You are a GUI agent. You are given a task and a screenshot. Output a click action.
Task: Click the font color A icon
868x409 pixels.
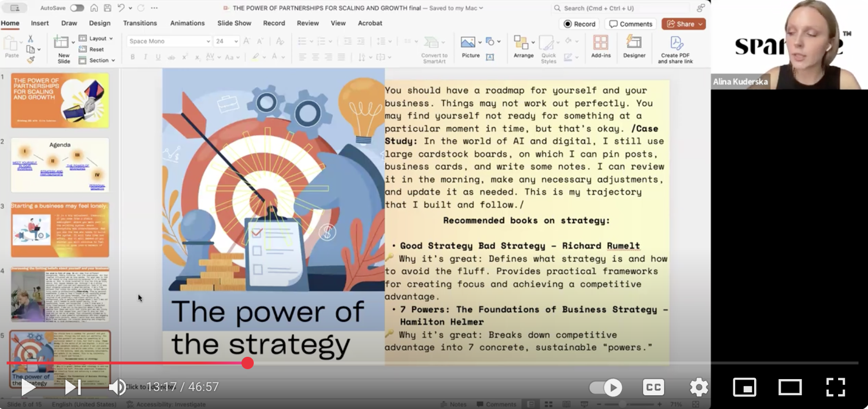point(274,57)
